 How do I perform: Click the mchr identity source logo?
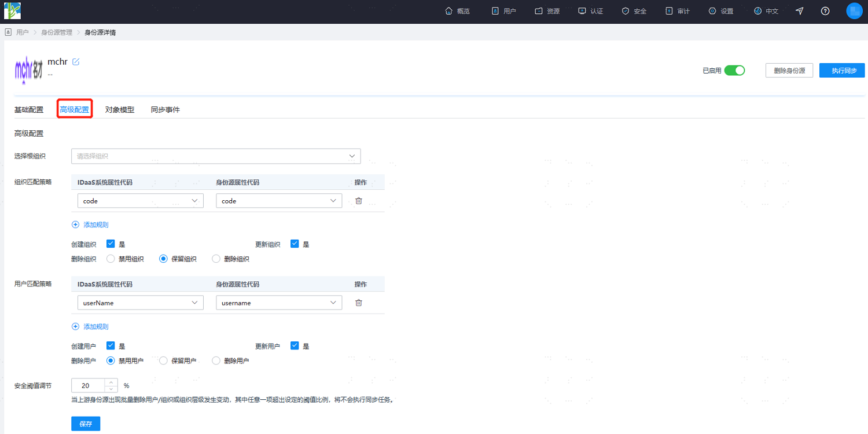tap(29, 69)
